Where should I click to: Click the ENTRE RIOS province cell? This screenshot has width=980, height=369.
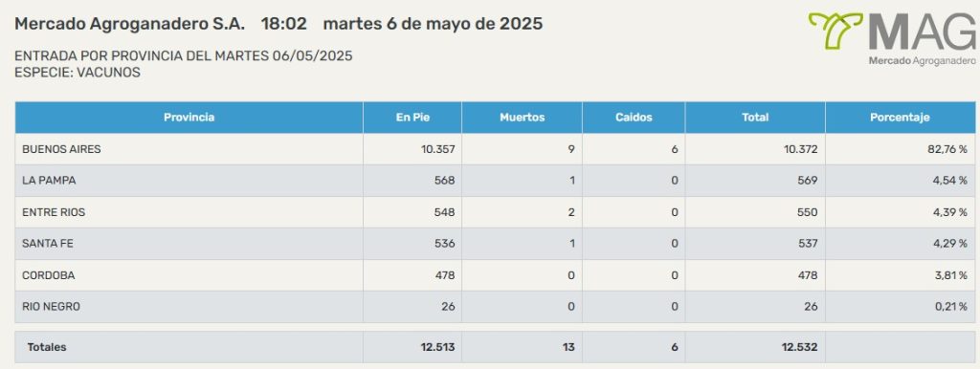[189, 212]
